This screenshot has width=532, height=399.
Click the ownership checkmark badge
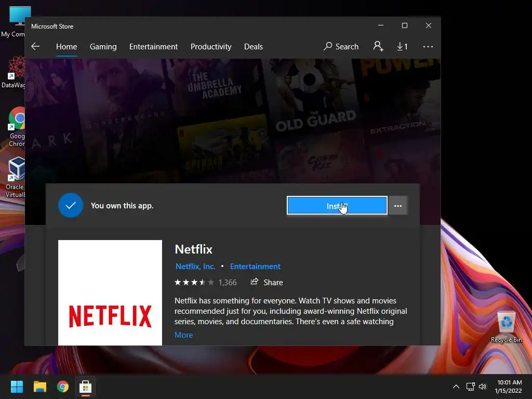tap(71, 205)
